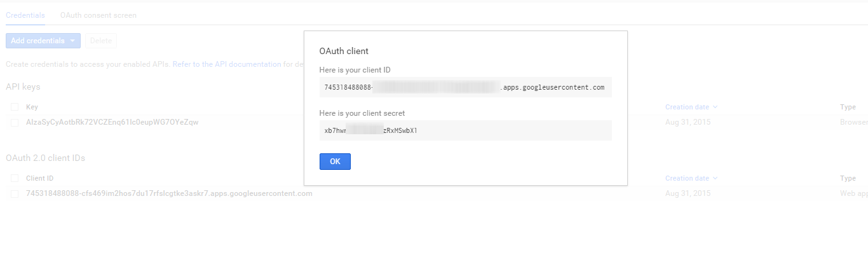Check the box for the 745318488088 client row
The image size is (868, 278).
tap(15, 193)
